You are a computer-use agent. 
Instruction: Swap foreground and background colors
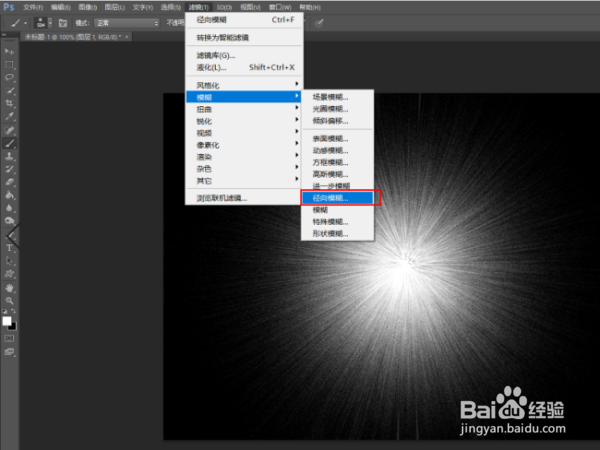point(13,311)
